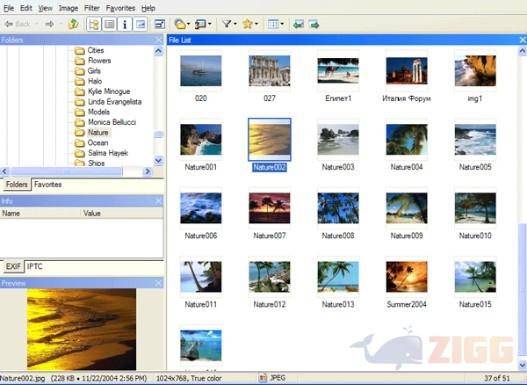
Task: Select the Nature015 thumbnail
Action: (x=475, y=276)
